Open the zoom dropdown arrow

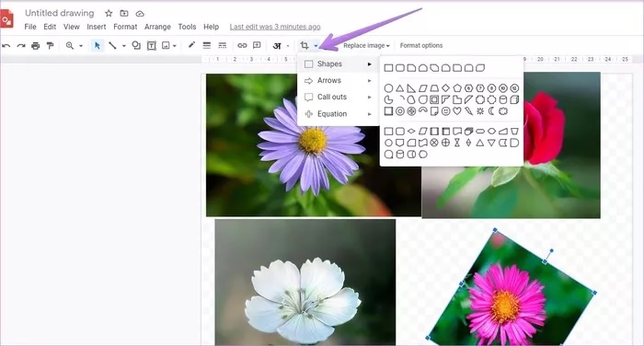point(81,46)
